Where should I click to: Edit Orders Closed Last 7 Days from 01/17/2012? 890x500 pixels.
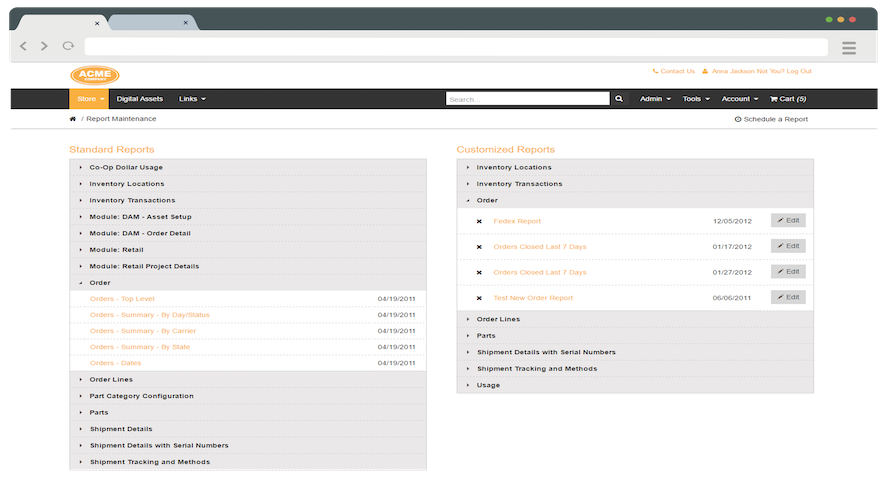pos(788,246)
